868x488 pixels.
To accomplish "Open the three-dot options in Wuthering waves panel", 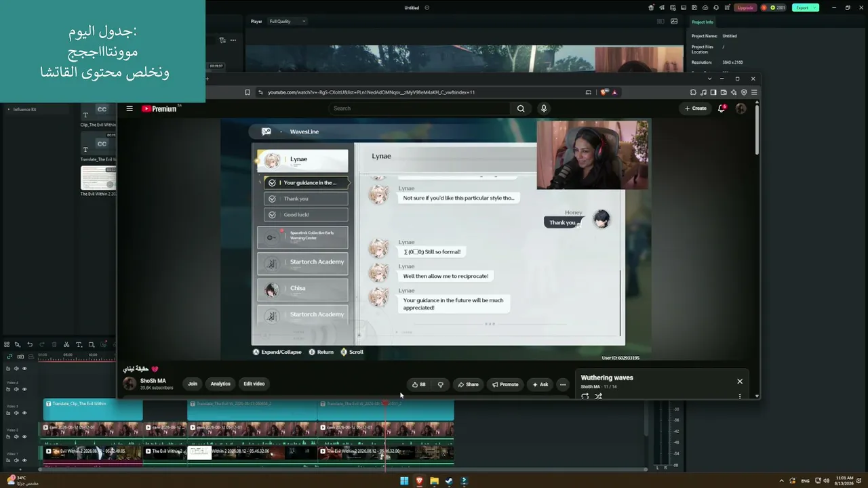I will 740,396.
